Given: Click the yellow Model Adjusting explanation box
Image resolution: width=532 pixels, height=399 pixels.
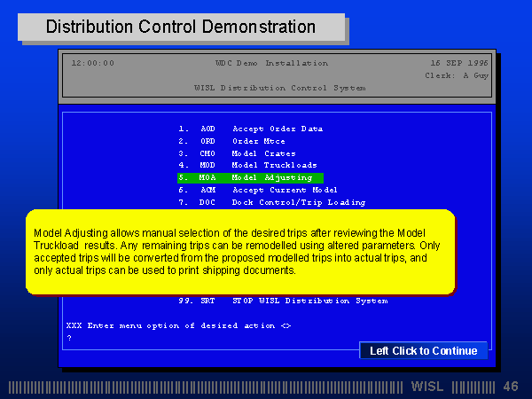Looking at the screenshot, I should click(x=240, y=252).
